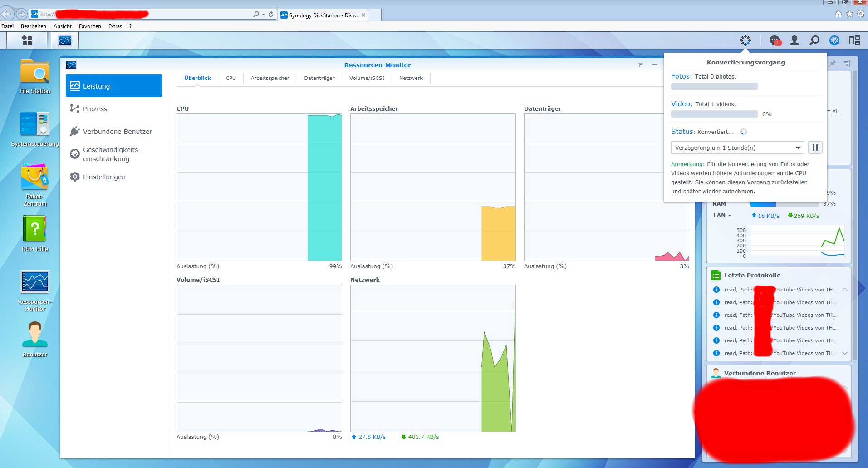This screenshot has width=868, height=468.
Task: Open the search magnifier in DSM taskbar
Action: 814,41
